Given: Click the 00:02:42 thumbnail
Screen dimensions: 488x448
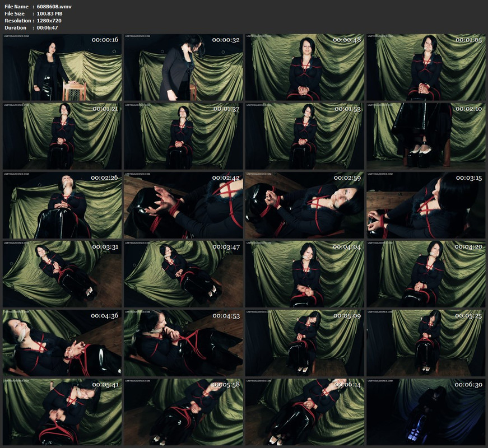Looking at the screenshot, I should [x=183, y=206].
